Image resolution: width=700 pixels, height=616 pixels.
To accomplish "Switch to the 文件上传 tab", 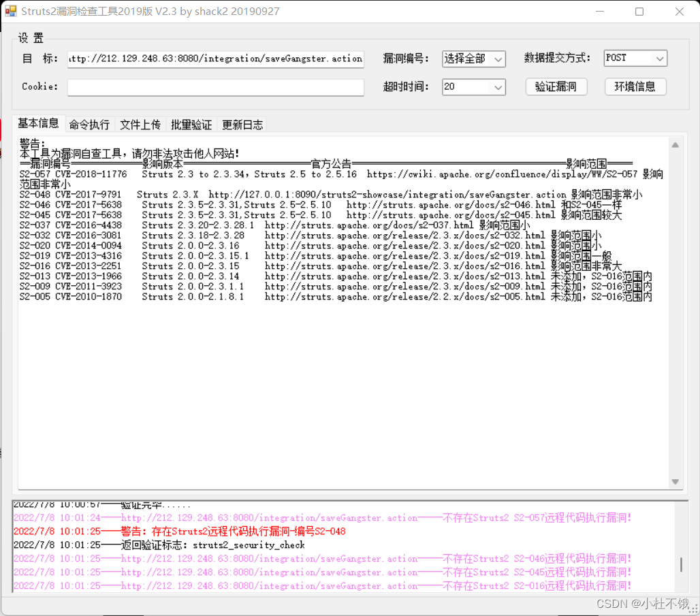I will point(141,125).
